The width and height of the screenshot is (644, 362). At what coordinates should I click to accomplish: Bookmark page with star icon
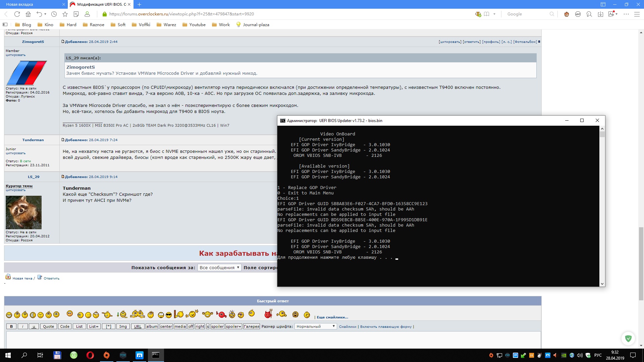65,14
